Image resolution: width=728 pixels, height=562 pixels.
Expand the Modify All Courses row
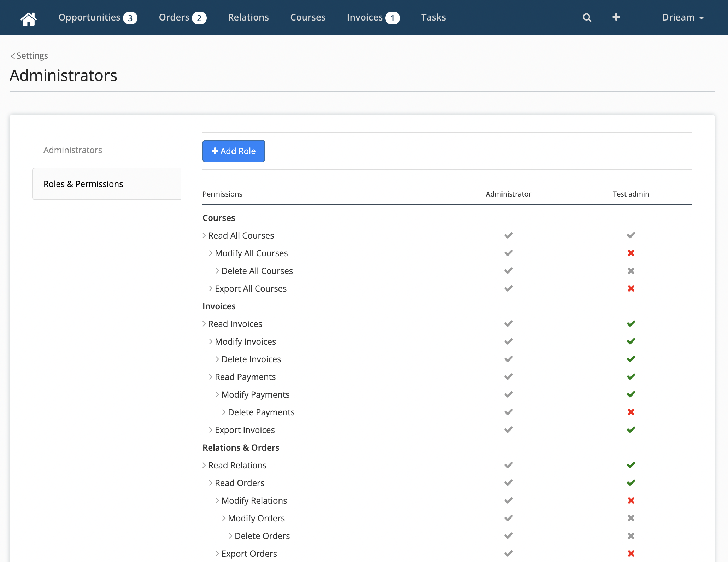211,253
